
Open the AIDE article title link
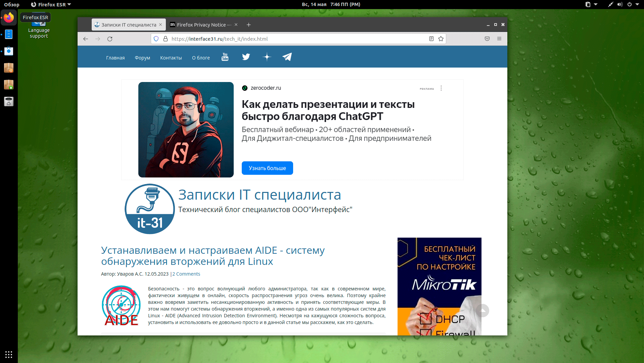point(213,256)
